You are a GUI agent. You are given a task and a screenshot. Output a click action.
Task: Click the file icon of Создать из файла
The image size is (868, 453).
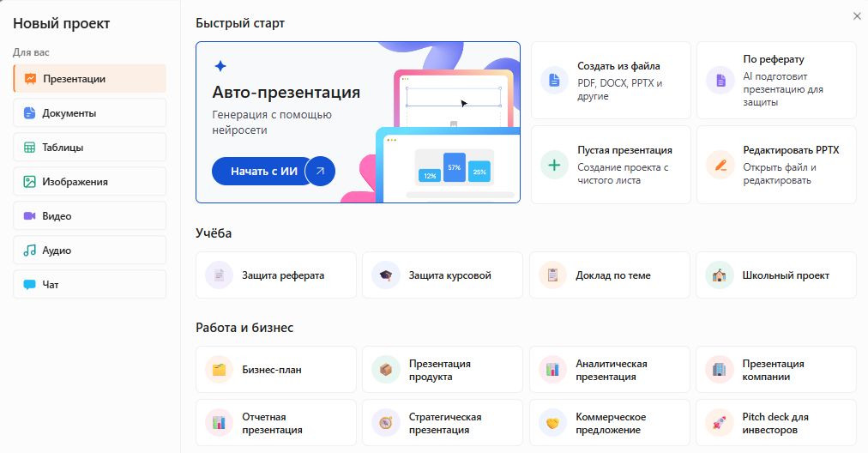click(x=554, y=81)
